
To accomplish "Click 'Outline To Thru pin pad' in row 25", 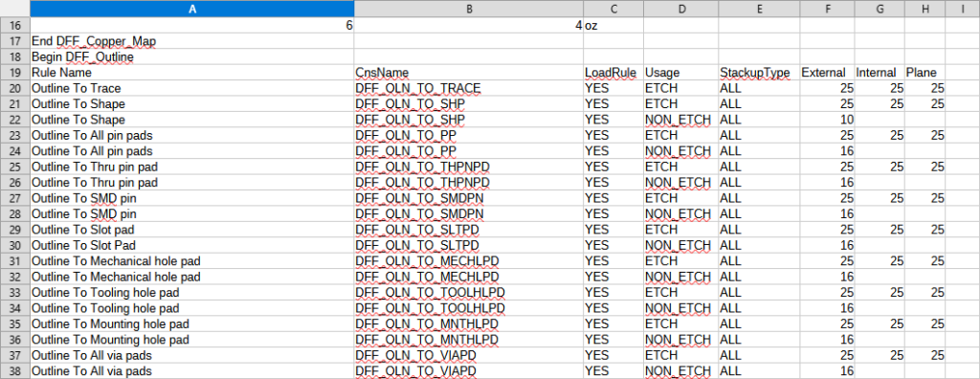I will pos(191,167).
